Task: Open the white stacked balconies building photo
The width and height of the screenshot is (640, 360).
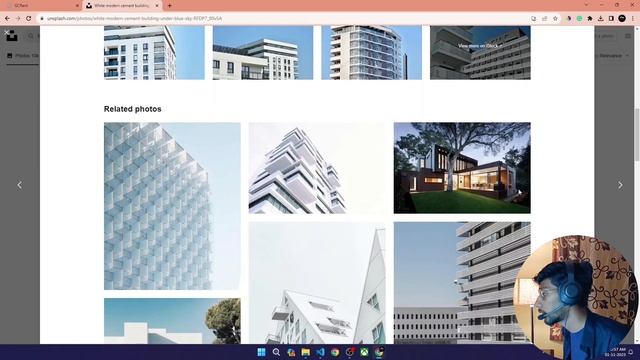Action: (x=317, y=168)
